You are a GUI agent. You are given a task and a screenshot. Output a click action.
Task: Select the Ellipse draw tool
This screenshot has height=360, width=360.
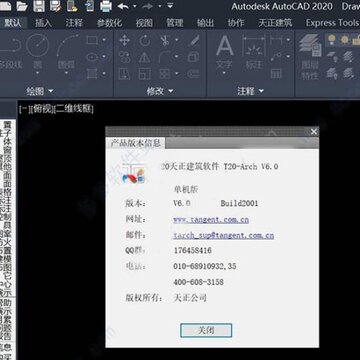click(x=92, y=57)
